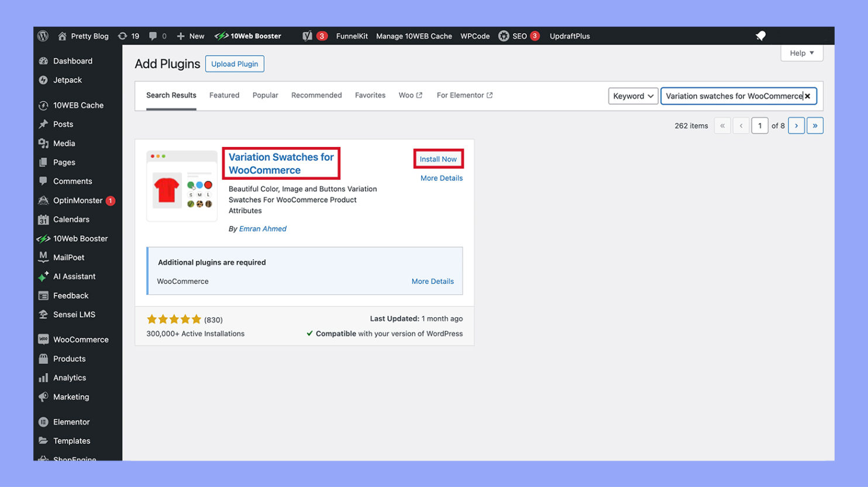This screenshot has height=487, width=868.
Task: Open MailPoet via its envelope icon
Action: [x=43, y=257]
